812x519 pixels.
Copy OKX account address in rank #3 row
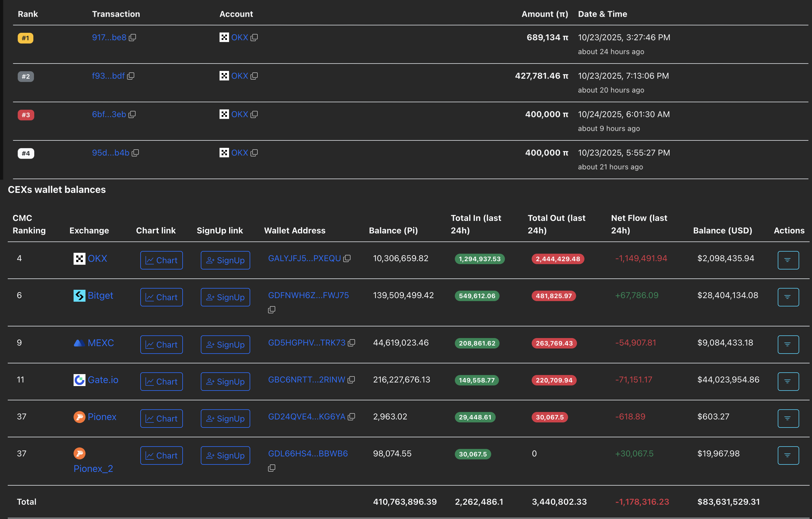(254, 114)
